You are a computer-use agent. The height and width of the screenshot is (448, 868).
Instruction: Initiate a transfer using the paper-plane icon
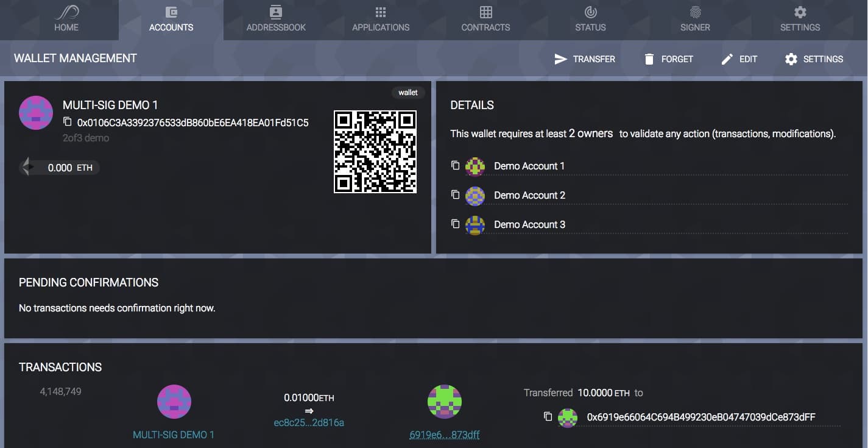tap(560, 59)
